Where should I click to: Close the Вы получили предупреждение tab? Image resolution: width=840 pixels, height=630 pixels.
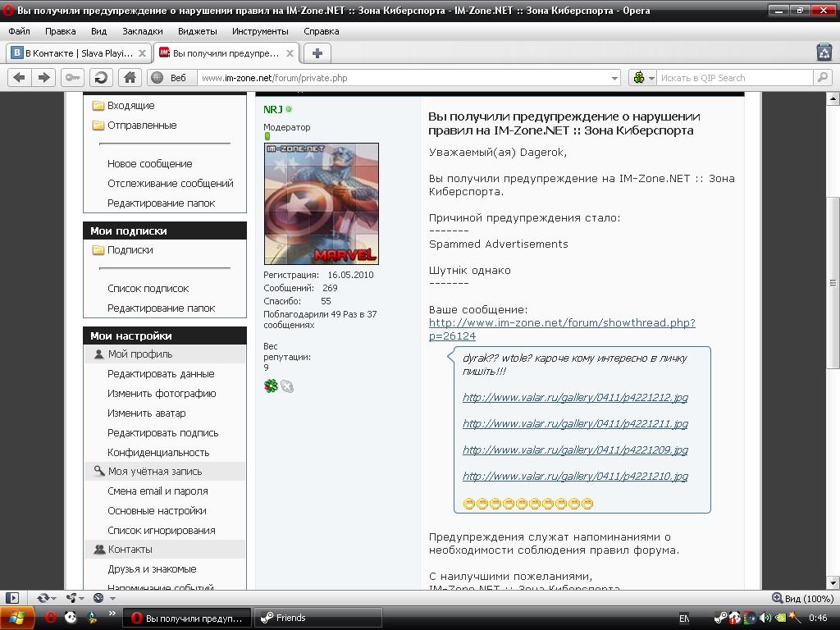290,53
